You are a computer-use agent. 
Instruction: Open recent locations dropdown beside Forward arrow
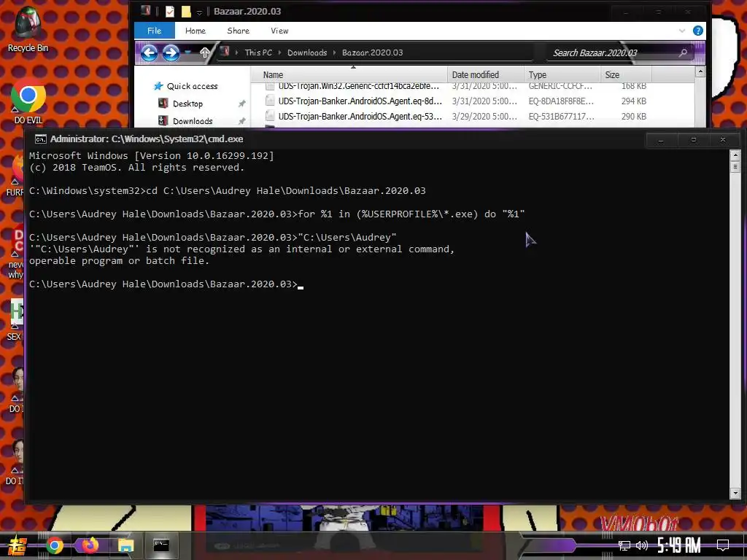[x=187, y=52]
